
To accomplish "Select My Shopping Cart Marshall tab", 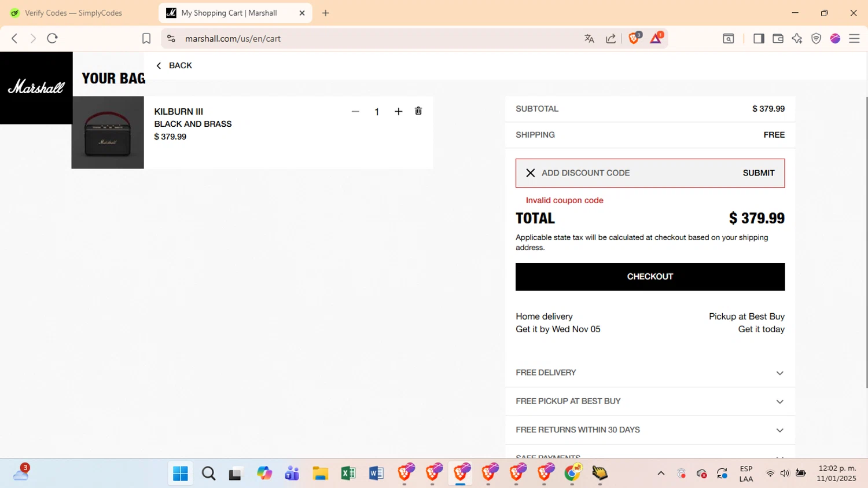I will tap(229, 13).
